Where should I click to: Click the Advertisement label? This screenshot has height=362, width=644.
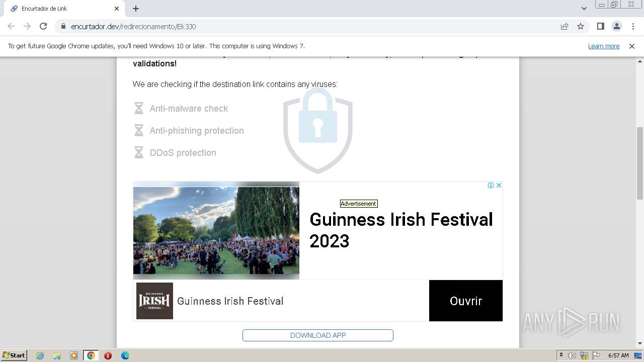click(x=359, y=204)
